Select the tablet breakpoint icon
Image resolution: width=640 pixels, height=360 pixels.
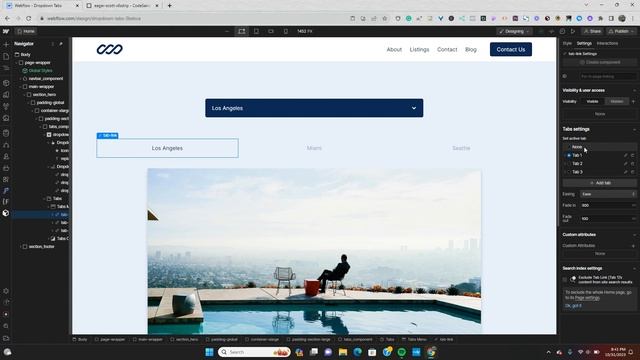coord(256,31)
